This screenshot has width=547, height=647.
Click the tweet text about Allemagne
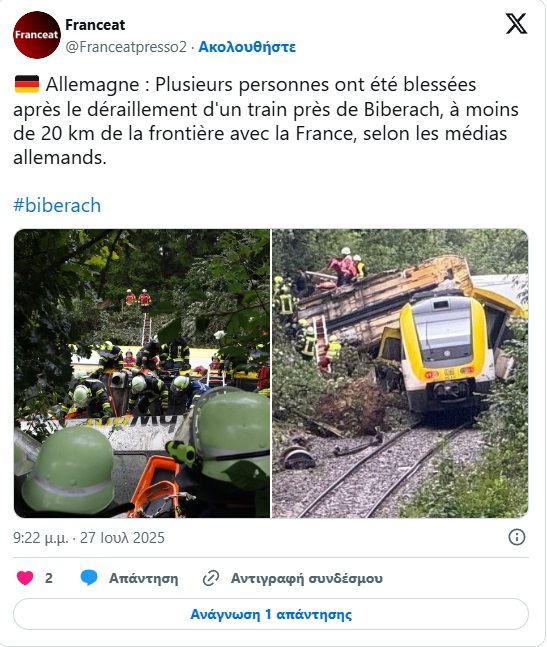click(x=266, y=121)
